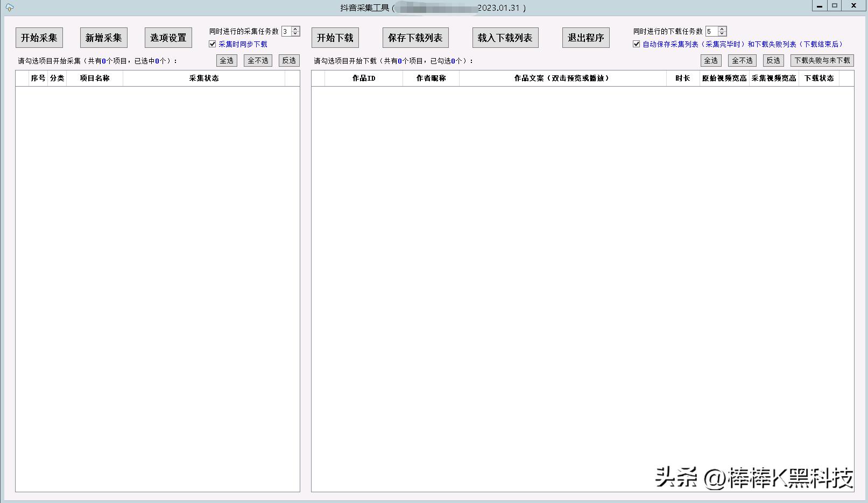The image size is (868, 503).
Task: Click 保存下载列表 to save download list
Action: tap(415, 37)
